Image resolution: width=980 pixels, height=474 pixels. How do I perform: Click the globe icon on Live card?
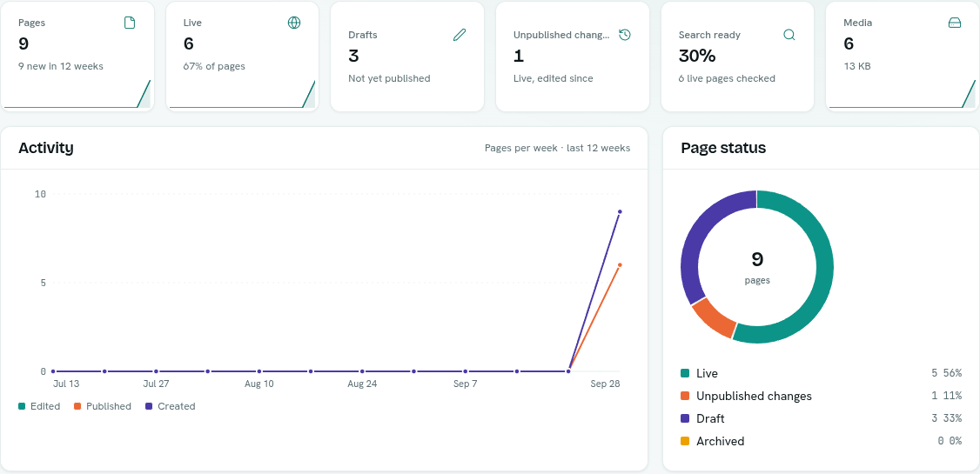click(x=294, y=23)
